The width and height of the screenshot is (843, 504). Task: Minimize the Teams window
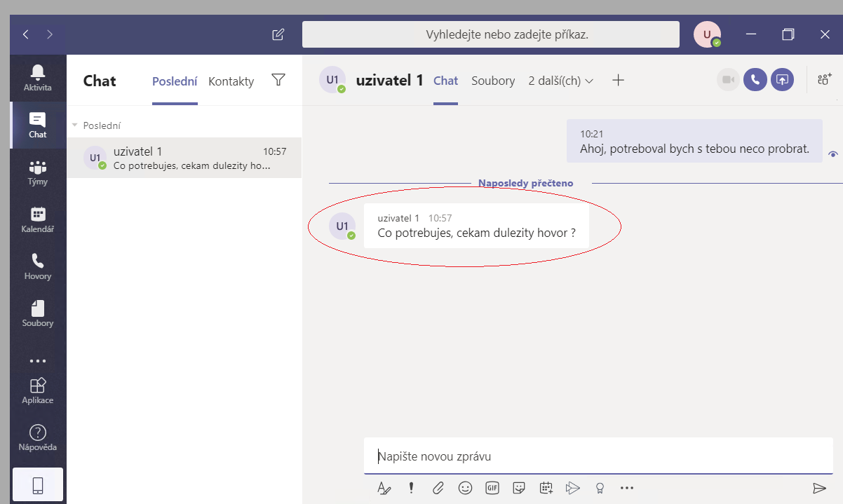point(751,34)
